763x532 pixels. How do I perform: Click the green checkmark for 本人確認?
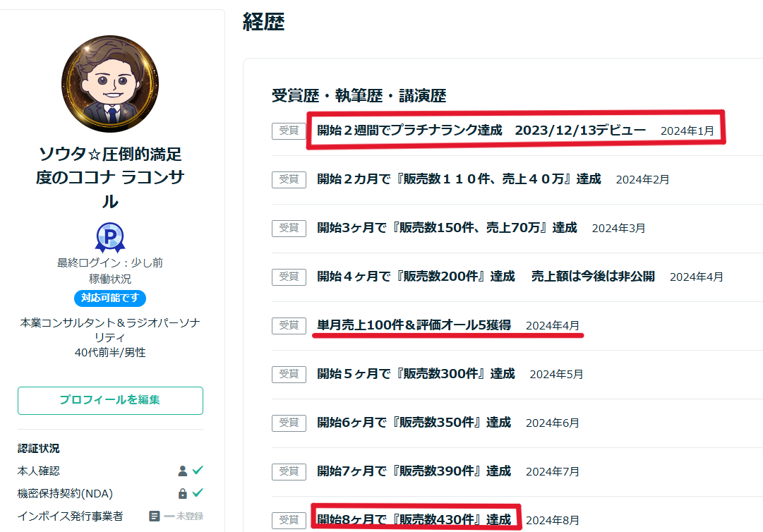tap(198, 471)
